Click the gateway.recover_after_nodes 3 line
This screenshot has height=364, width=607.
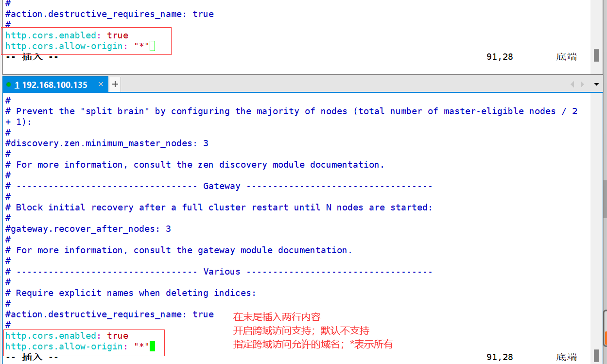[87, 228]
